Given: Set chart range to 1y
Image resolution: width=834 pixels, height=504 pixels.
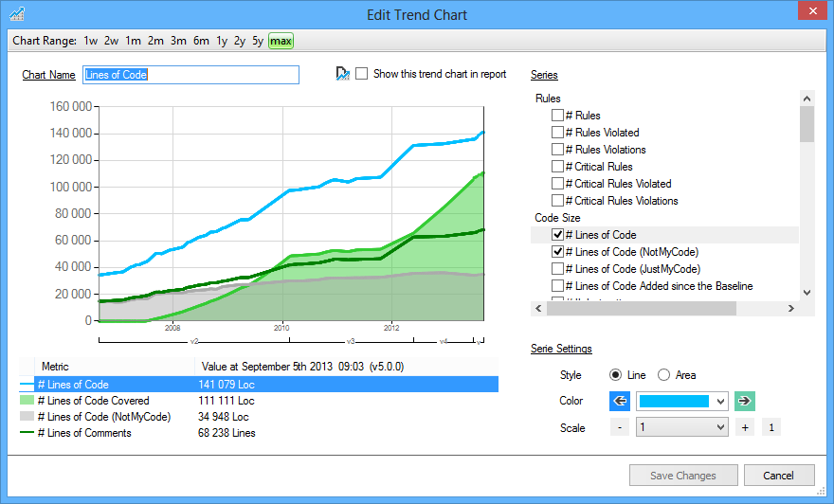Looking at the screenshot, I should [222, 41].
